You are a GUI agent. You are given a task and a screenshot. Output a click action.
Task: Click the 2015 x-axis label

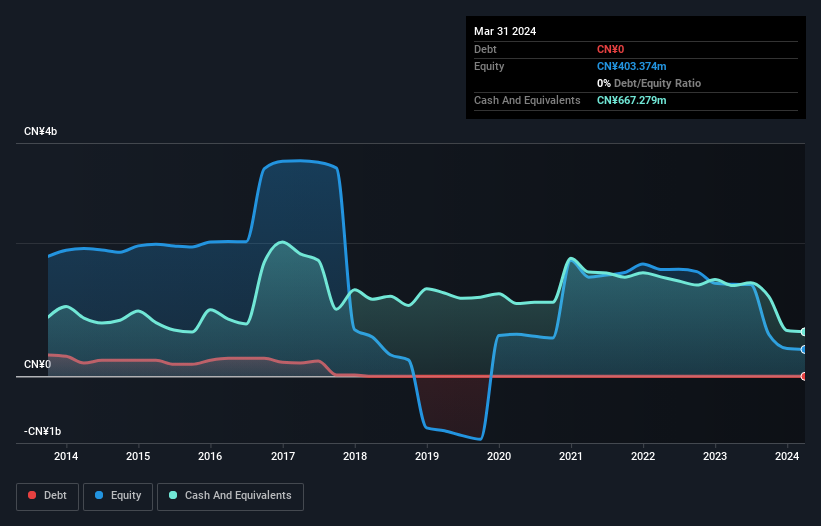(138, 456)
